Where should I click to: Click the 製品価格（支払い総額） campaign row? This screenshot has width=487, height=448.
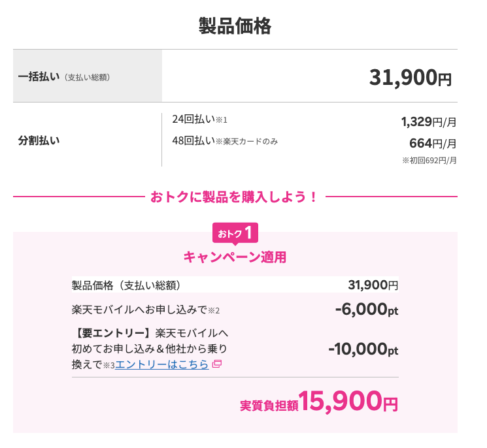[235, 285]
